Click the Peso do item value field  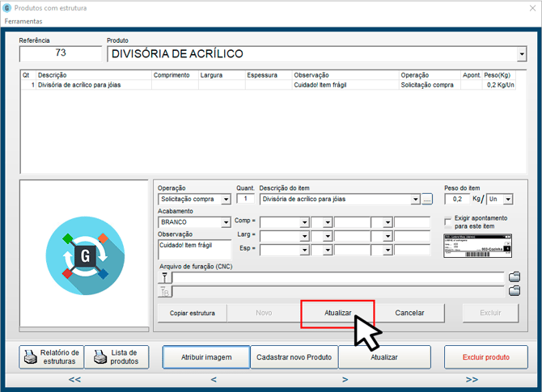(457, 199)
